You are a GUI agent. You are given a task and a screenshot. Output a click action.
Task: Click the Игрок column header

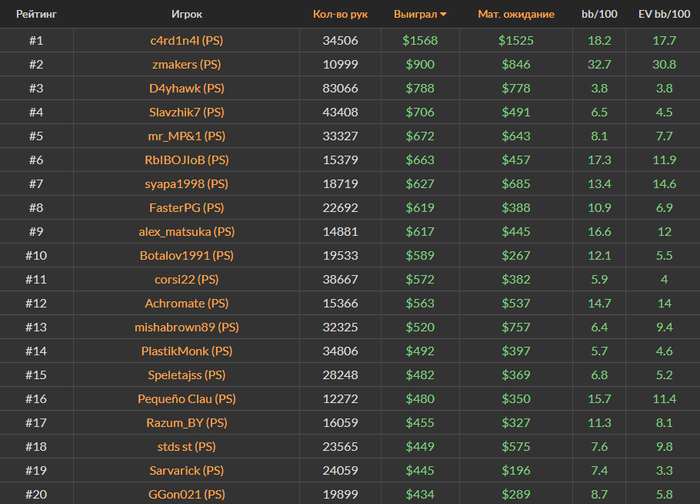pyautogui.click(x=187, y=14)
